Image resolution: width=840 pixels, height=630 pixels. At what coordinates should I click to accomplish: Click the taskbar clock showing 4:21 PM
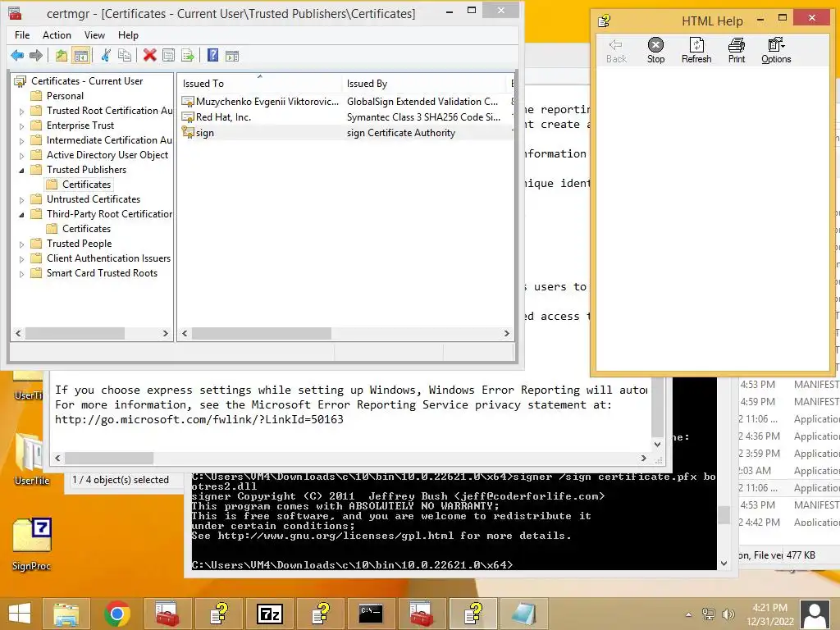coord(769,614)
